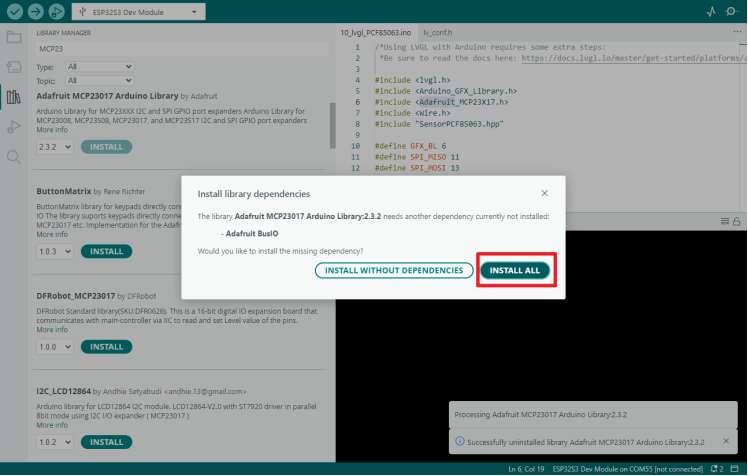Click the INSTALL ALL button

coord(515,270)
